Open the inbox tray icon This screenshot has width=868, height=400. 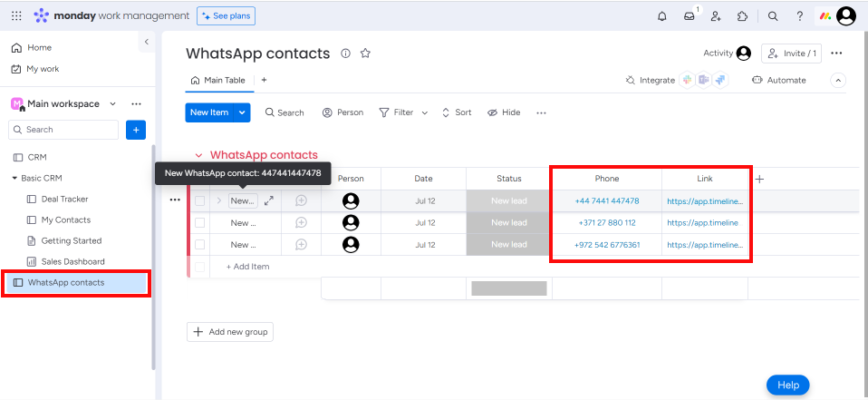tap(690, 16)
